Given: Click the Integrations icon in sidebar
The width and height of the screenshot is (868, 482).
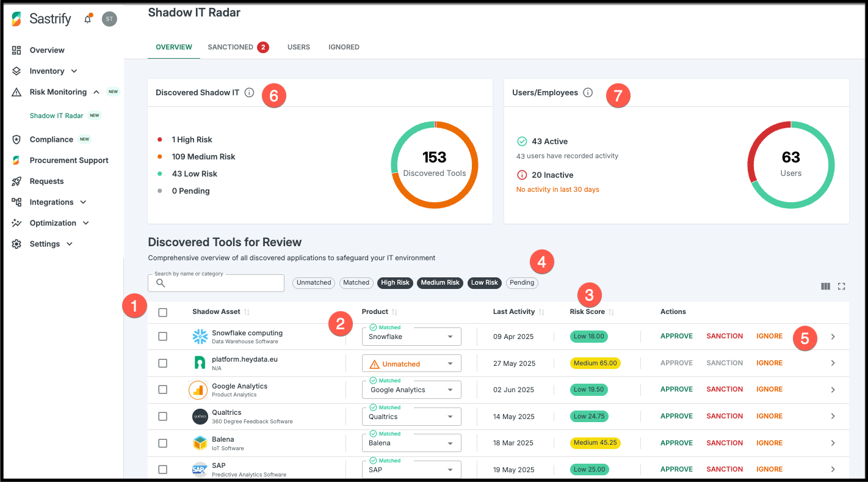Looking at the screenshot, I should [x=16, y=202].
